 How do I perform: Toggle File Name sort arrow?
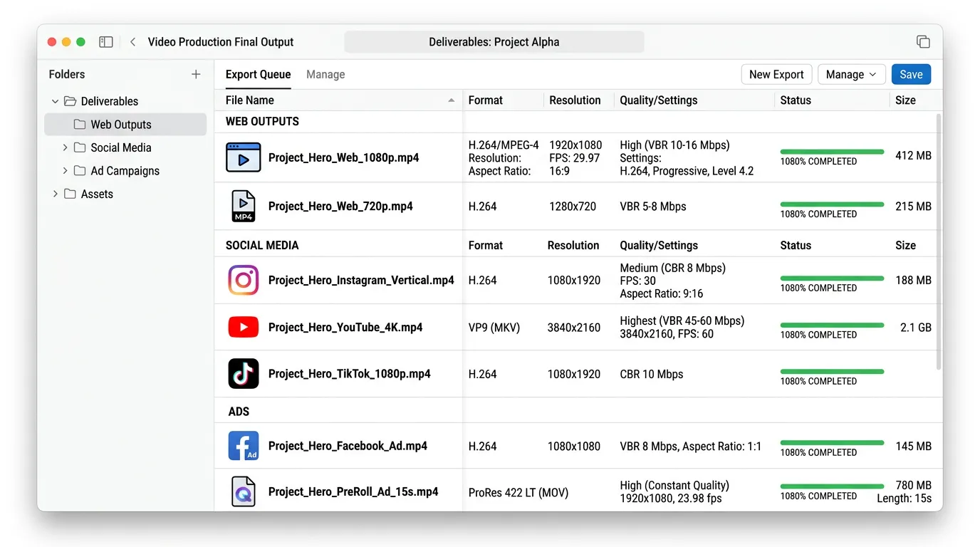pyautogui.click(x=451, y=100)
